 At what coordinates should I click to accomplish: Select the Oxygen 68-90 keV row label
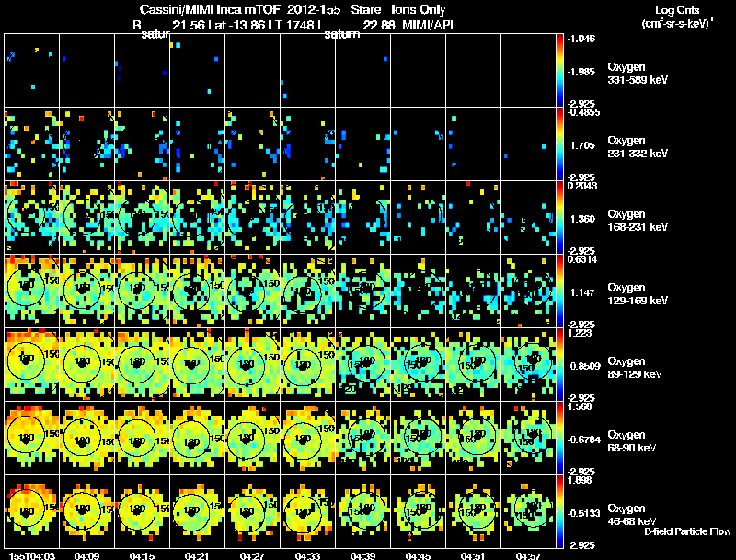click(632, 441)
